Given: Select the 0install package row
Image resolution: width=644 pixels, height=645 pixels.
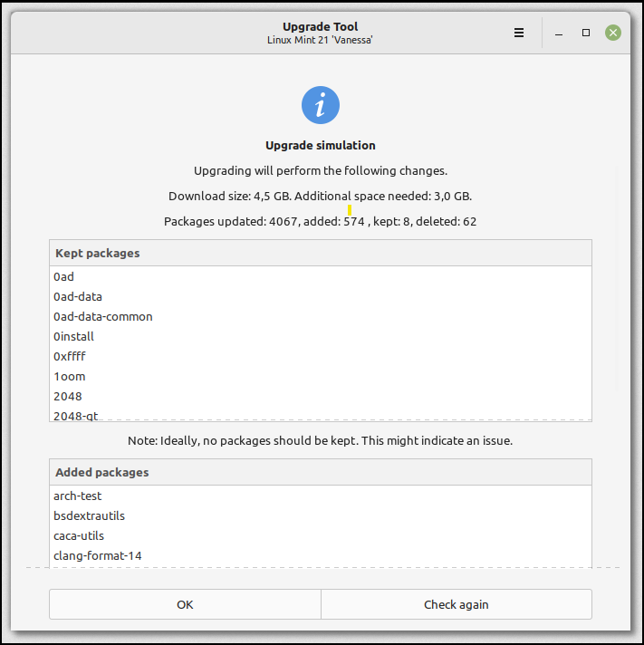Looking at the screenshot, I should pyautogui.click(x=321, y=336).
